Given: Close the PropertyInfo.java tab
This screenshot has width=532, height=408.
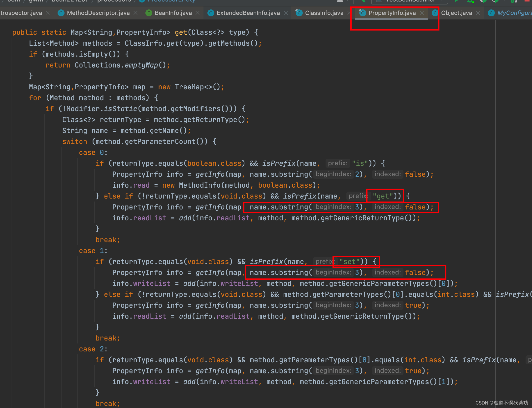Looking at the screenshot, I should point(422,13).
